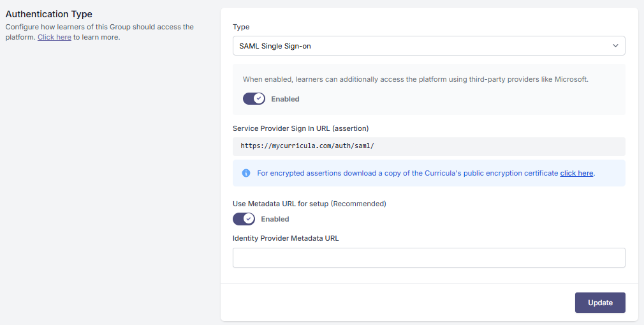
Task: Select SAML Single Sign-on combo box
Action: point(428,46)
